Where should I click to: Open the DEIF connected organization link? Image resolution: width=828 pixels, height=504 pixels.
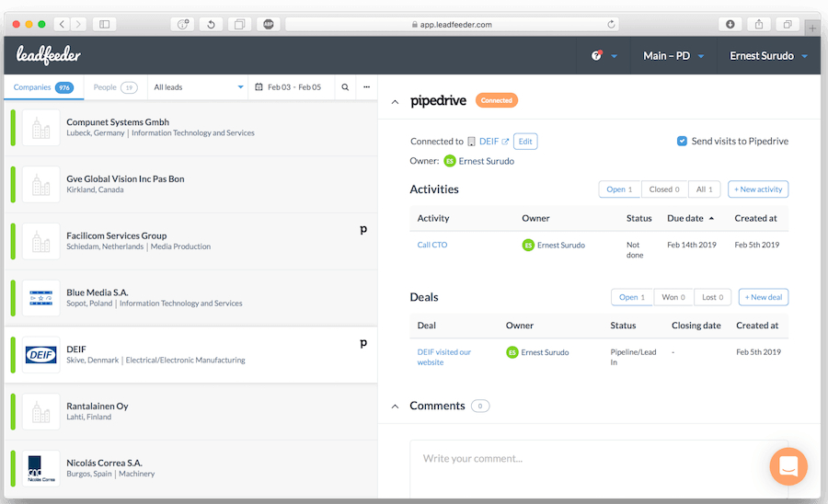pos(489,142)
